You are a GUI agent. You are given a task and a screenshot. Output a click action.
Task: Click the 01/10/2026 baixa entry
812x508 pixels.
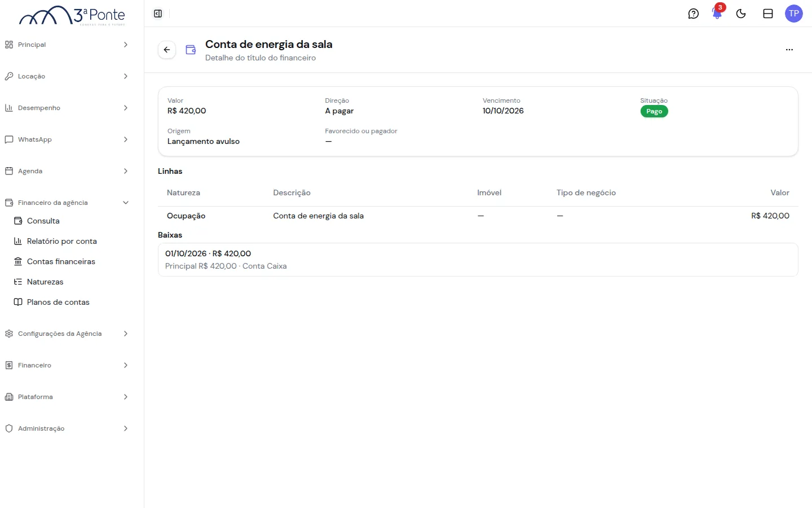[478, 260]
